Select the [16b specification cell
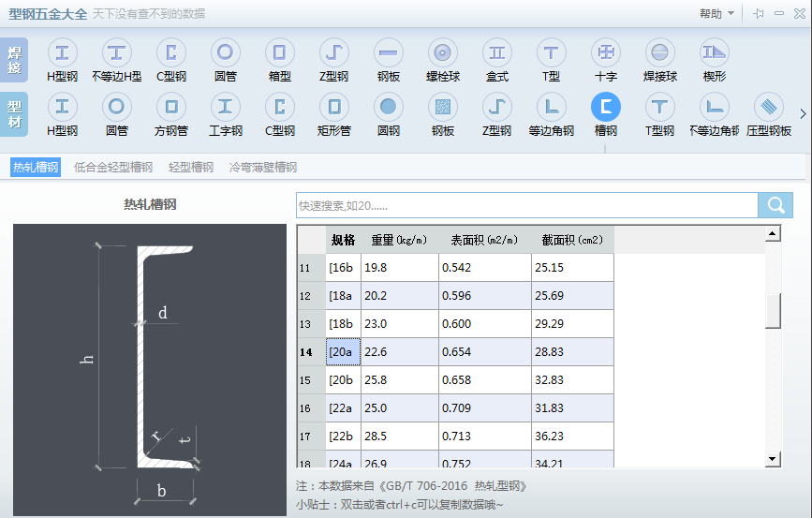 click(344, 268)
